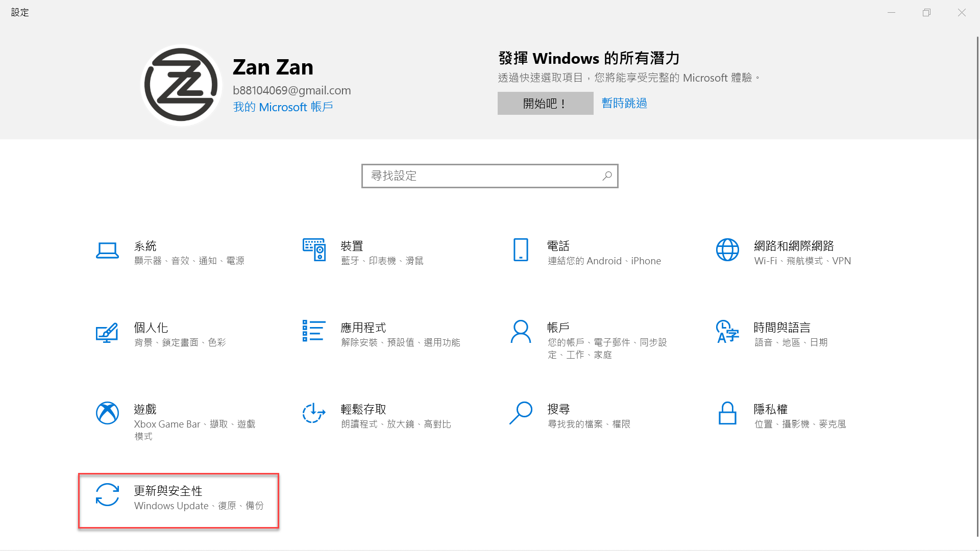Open 輕鬆存取 settings title
980x551 pixels.
tap(363, 409)
